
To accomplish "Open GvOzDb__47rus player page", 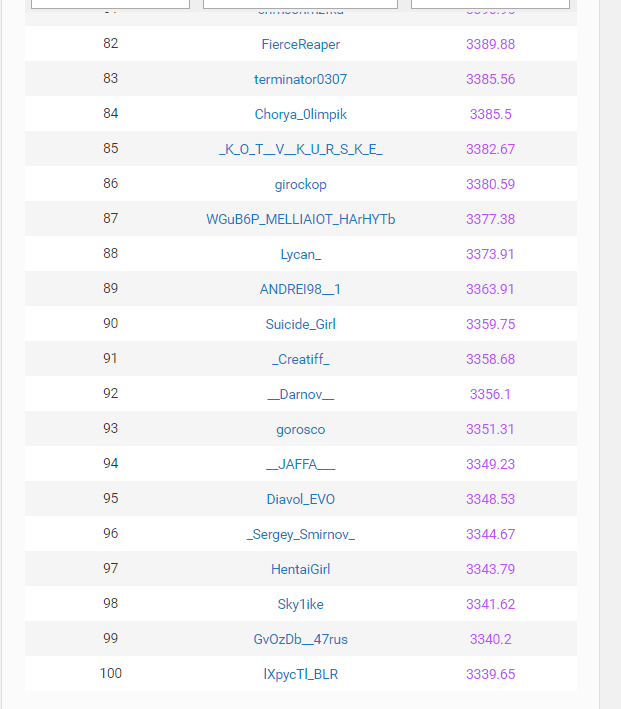I will (300, 639).
